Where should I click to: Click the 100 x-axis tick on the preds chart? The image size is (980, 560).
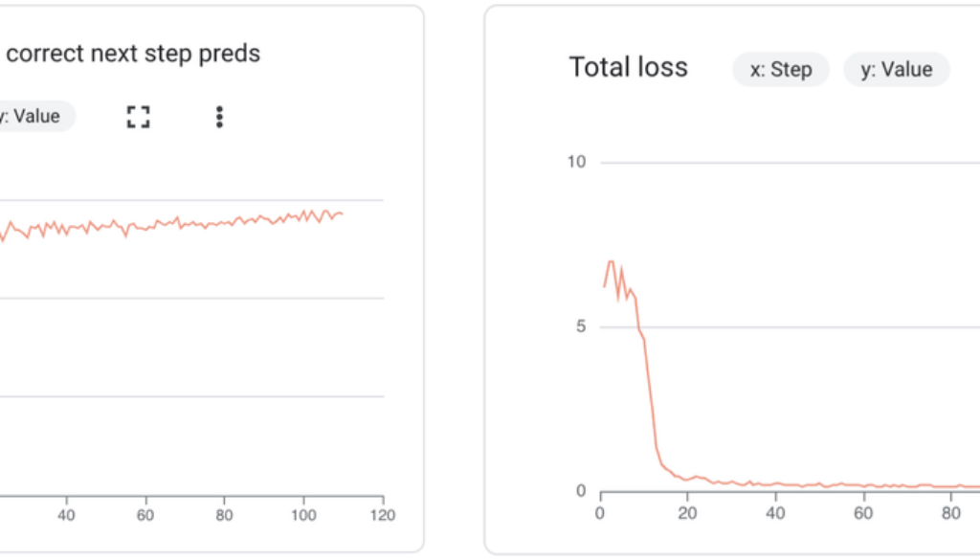coord(303,514)
